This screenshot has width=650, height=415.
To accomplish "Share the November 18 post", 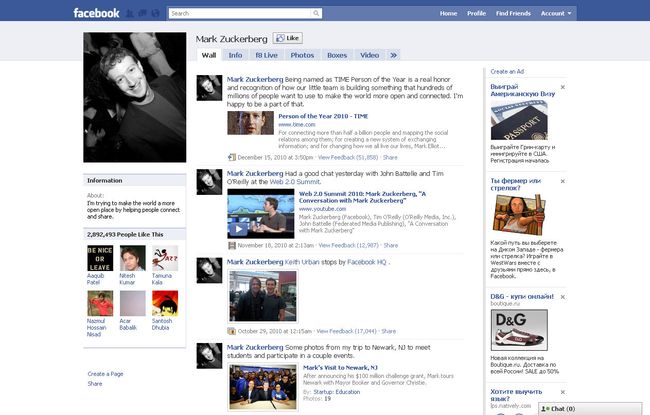I will (390, 245).
